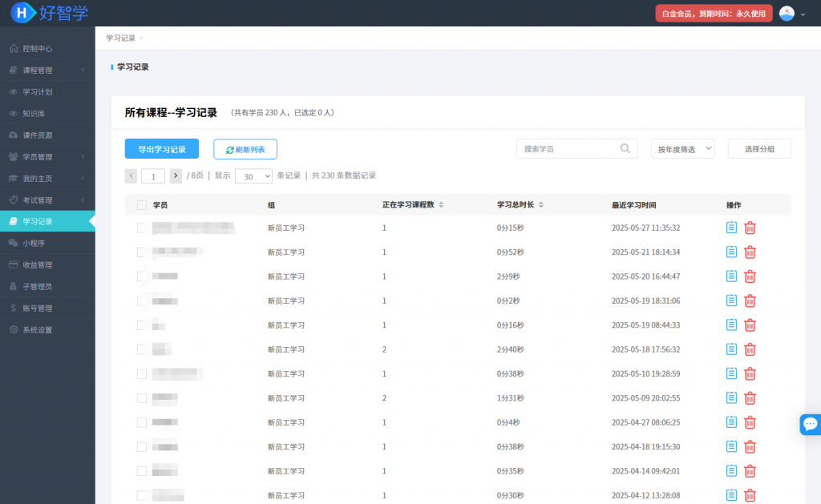Screen dimensions: 821x504
Task: Click the 导出学习记录 button
Action: [x=162, y=148]
